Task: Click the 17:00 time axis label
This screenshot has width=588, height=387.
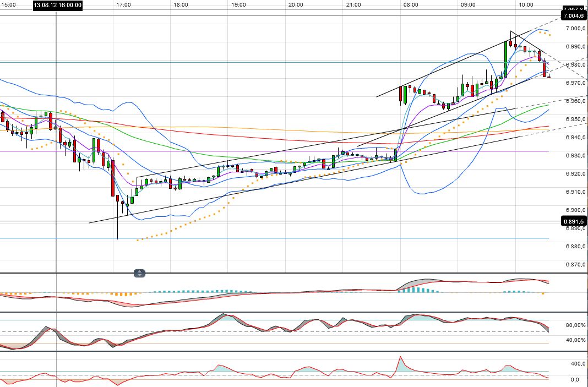Action: (123, 5)
